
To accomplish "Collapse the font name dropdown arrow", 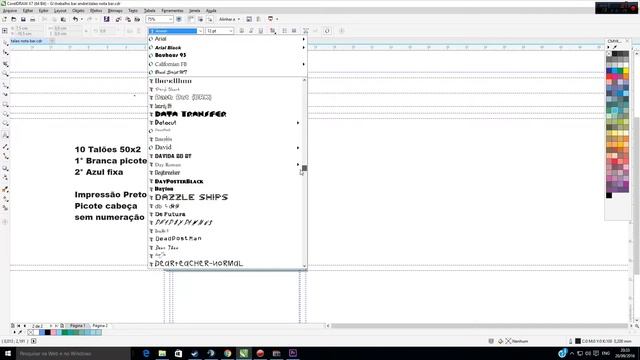I will [200, 31].
